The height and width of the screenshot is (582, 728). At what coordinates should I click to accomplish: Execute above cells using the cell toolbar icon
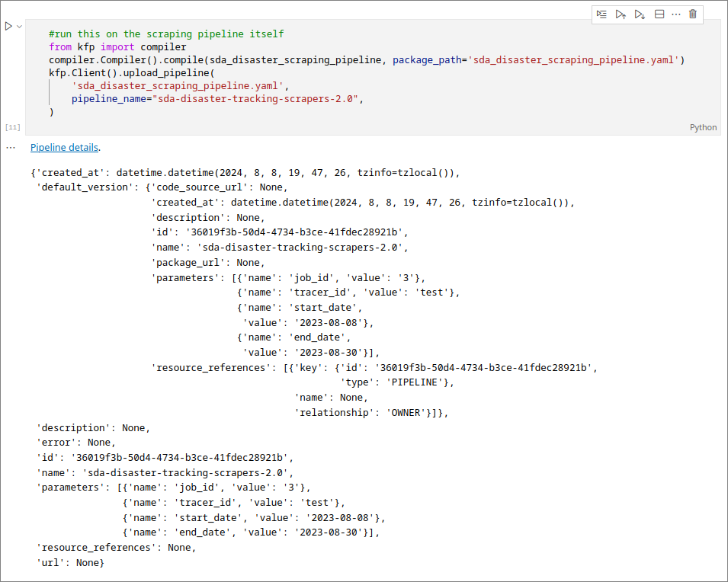pyautogui.click(x=621, y=14)
